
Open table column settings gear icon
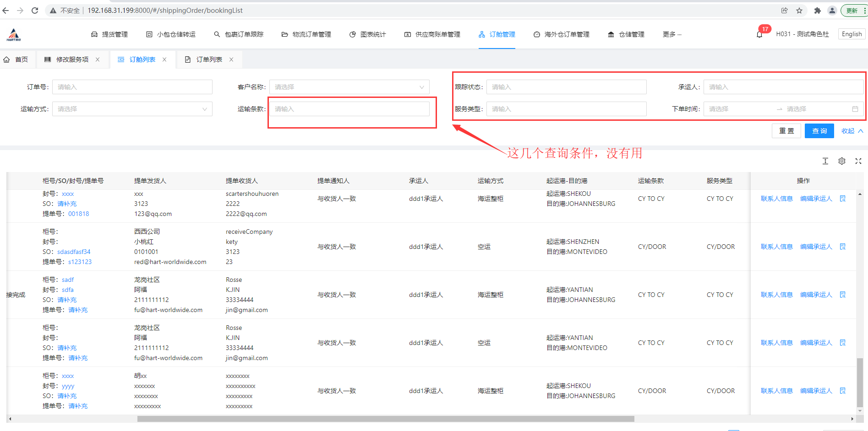(x=841, y=161)
